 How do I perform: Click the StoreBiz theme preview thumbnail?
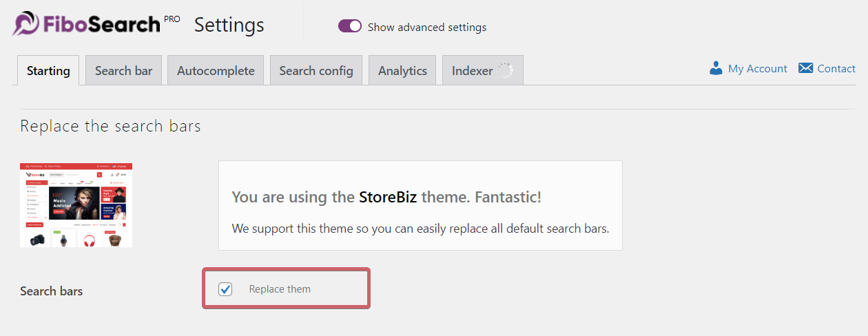[x=76, y=205]
